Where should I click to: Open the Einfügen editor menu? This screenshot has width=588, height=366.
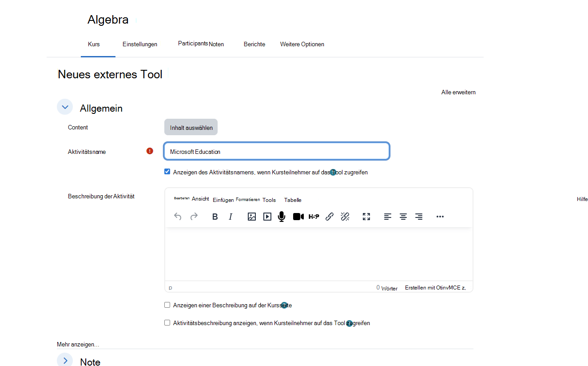[x=223, y=200]
